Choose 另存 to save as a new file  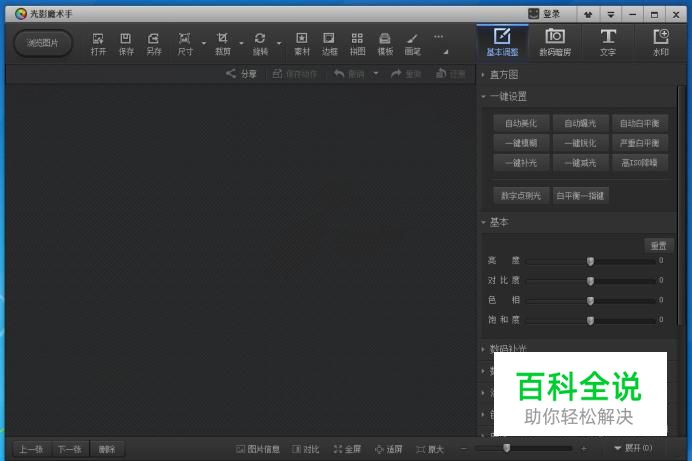click(154, 44)
